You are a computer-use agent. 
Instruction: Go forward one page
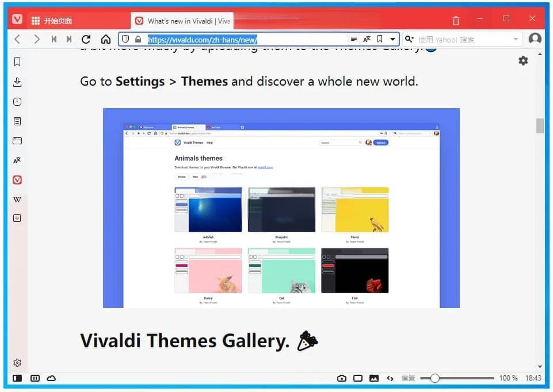(37, 39)
